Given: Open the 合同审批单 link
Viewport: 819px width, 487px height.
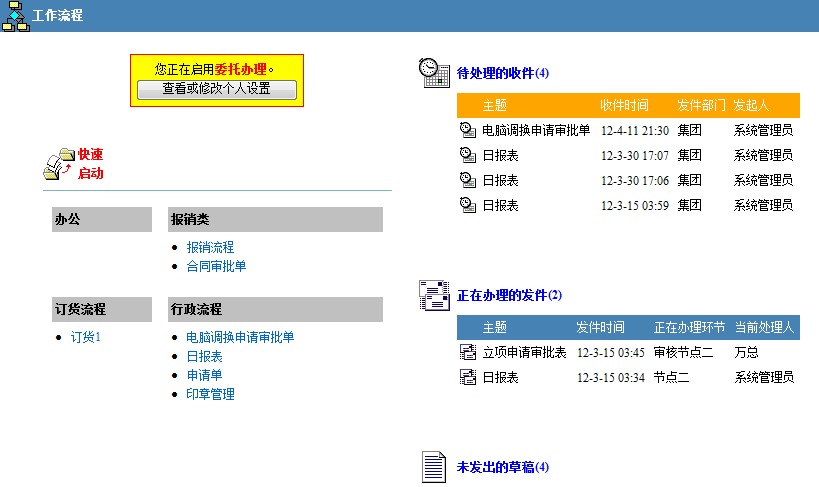Looking at the screenshot, I should (x=216, y=266).
